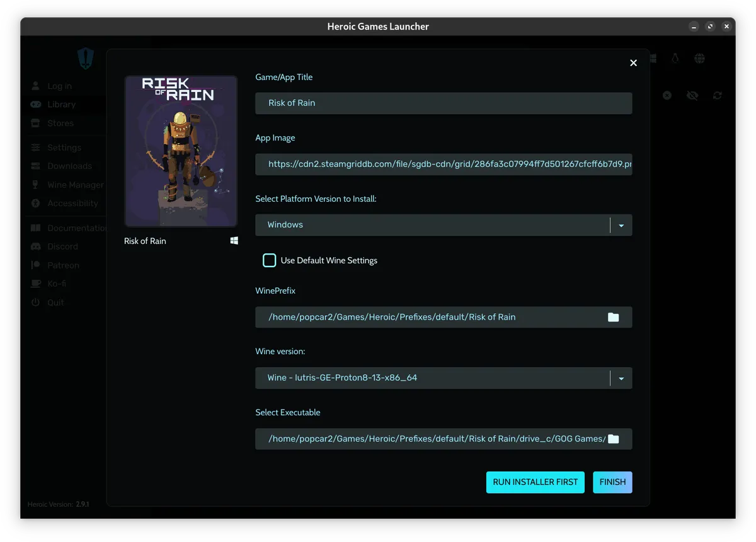Viewport: 756px width, 542px height.
Task: Browse folder for Select Executable
Action: tap(613, 439)
